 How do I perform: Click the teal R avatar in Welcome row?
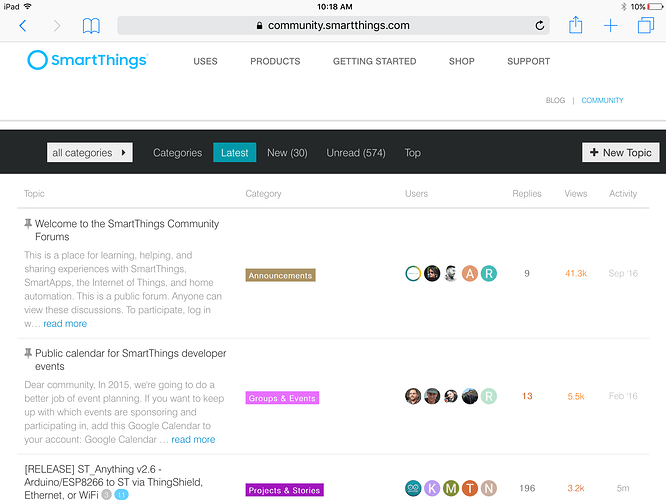pos(489,274)
